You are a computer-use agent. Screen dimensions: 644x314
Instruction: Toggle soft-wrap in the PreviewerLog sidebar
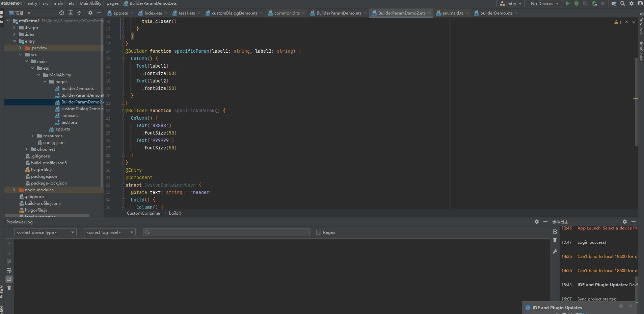click(9, 270)
